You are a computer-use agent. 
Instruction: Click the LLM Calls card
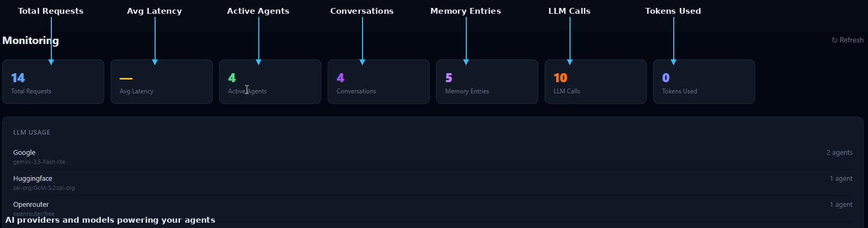click(595, 82)
